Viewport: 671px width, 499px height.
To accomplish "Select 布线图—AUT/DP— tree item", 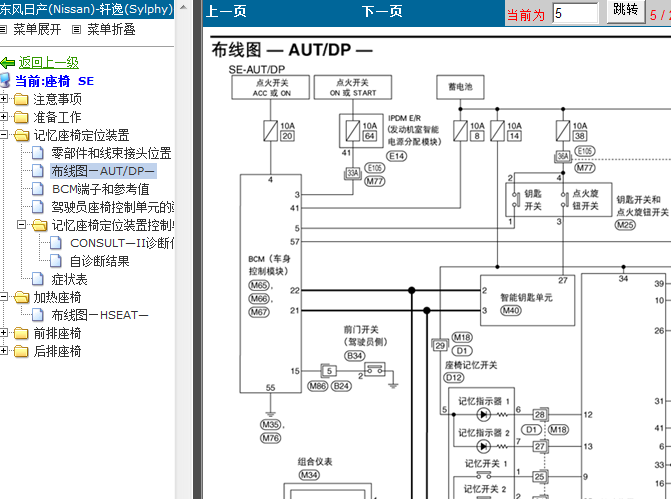I will [103, 171].
